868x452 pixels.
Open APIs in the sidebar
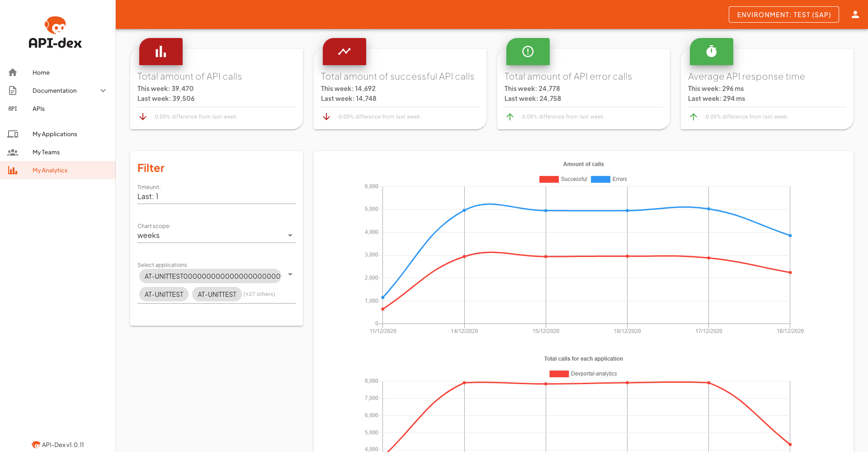(x=58, y=109)
